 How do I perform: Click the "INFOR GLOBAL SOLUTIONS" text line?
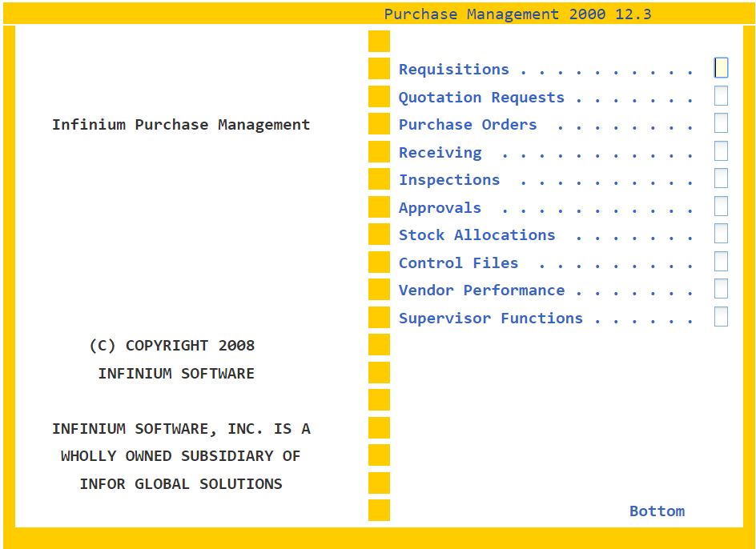coord(181,484)
